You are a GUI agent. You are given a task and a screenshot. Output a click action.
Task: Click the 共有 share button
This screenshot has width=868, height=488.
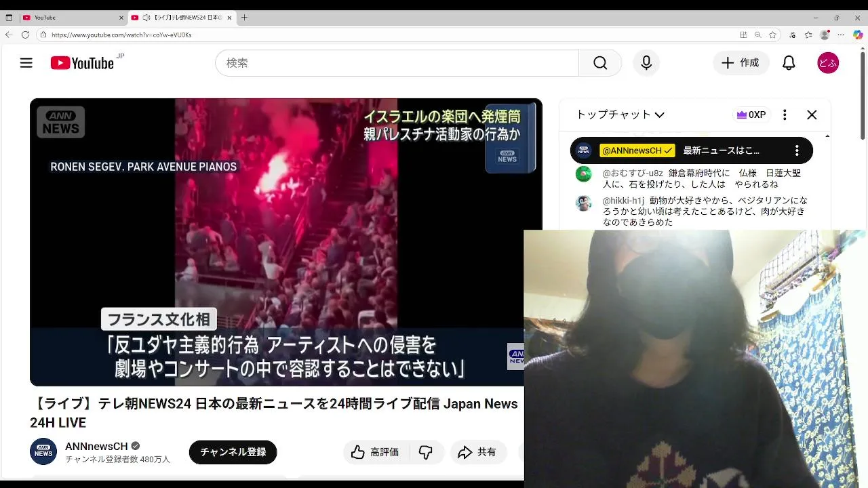[478, 452]
